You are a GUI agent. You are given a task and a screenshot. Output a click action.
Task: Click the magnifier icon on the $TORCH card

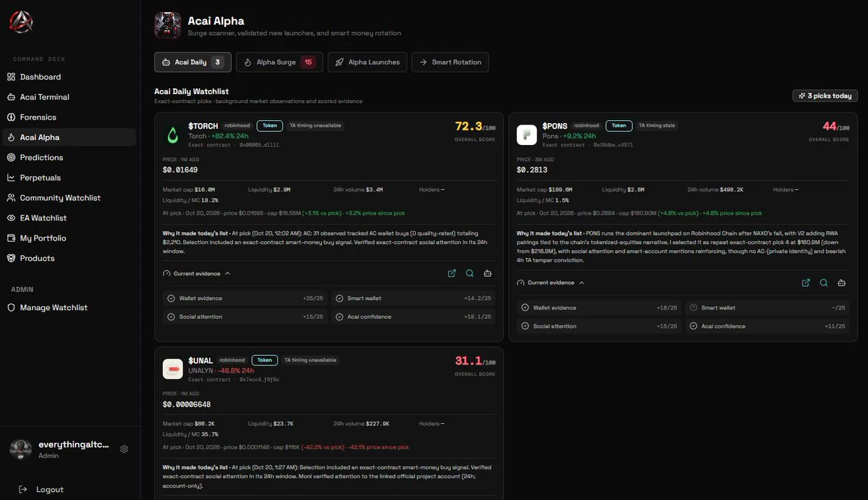469,273
